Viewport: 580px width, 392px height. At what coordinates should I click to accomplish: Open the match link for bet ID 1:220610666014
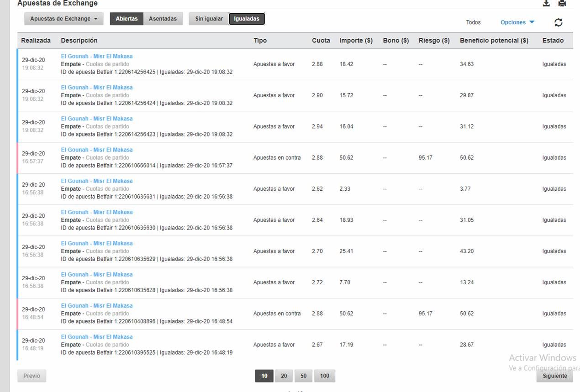(x=97, y=150)
